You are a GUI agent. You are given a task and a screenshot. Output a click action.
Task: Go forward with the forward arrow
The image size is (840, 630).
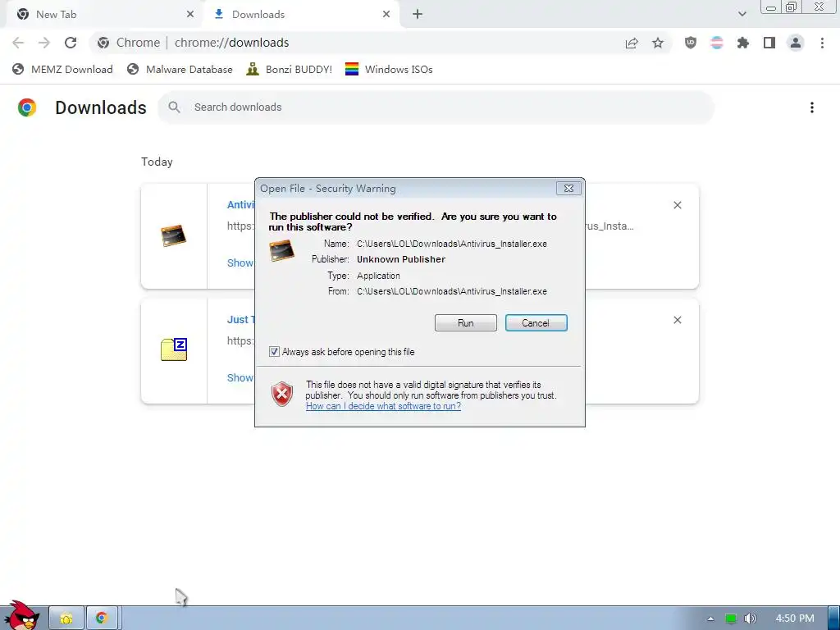pos(44,43)
